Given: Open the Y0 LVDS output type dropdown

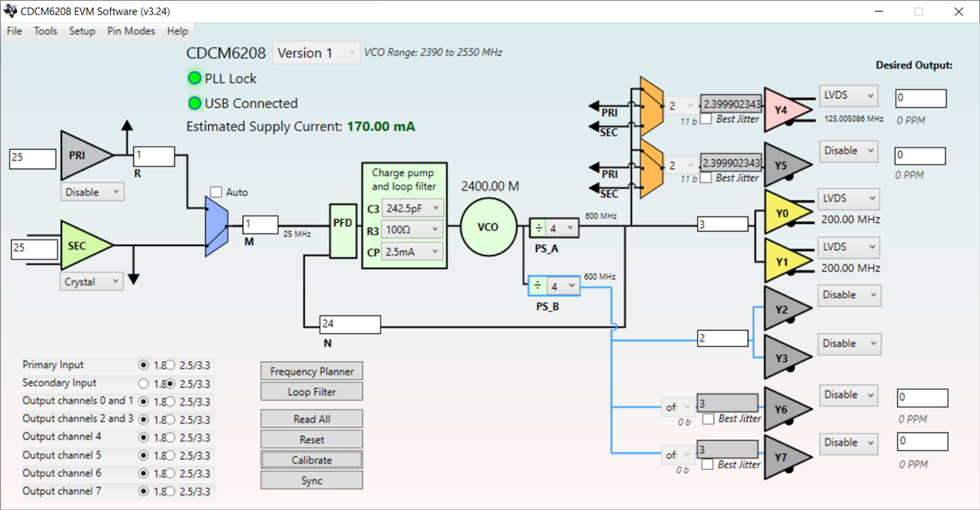Looking at the screenshot, I should pos(849,198).
